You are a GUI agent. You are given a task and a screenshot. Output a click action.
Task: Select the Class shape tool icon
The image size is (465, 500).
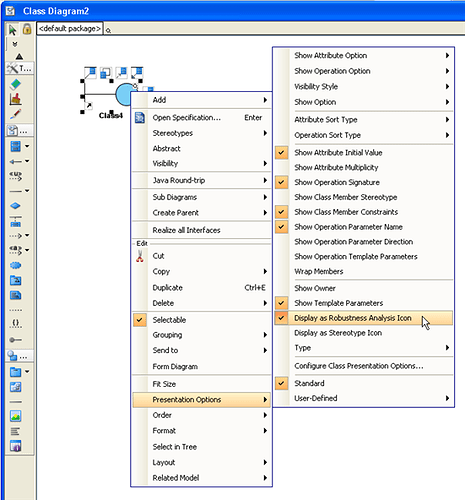pyautogui.click(x=15, y=146)
